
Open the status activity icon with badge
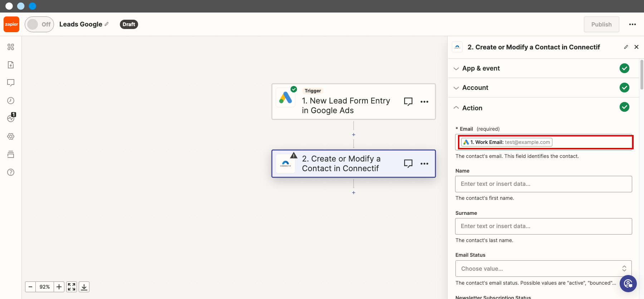click(x=11, y=118)
